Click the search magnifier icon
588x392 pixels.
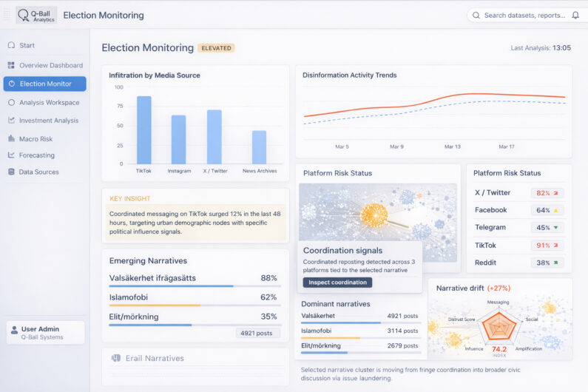pos(477,15)
